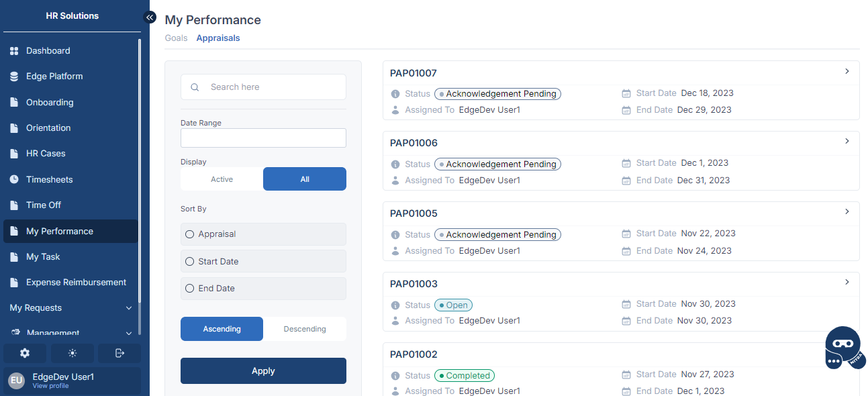Image resolution: width=868 pixels, height=396 pixels.
Task: Click the Dashboard grid icon
Action: (x=14, y=51)
